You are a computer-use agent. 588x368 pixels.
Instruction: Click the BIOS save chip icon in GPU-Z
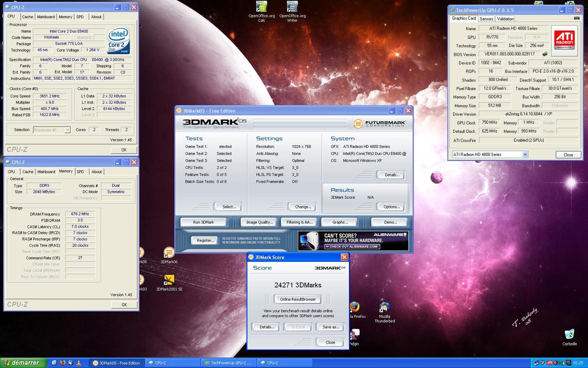pyautogui.click(x=545, y=54)
